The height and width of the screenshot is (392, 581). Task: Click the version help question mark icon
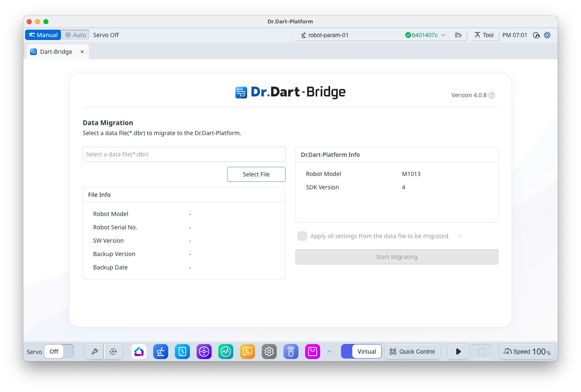click(x=492, y=95)
